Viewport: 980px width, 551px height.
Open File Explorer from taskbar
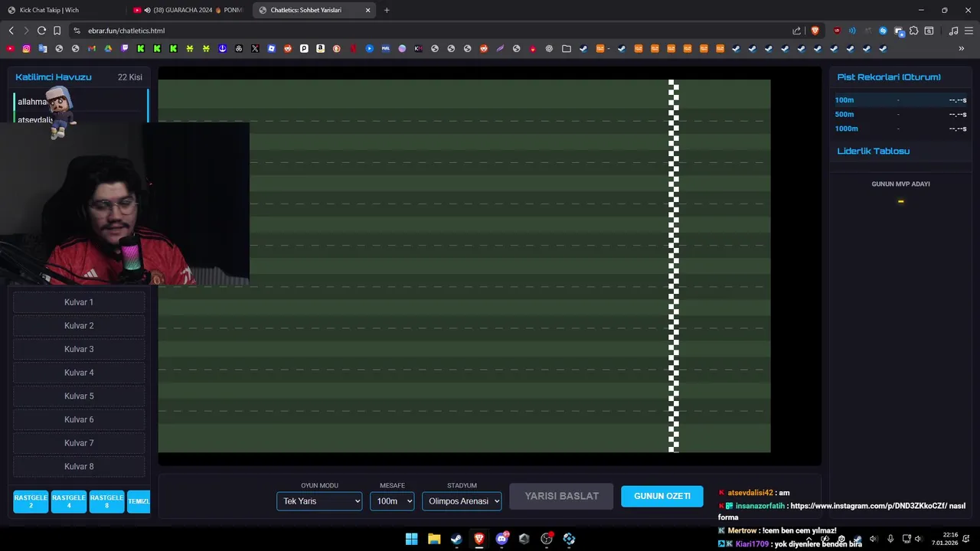point(434,539)
